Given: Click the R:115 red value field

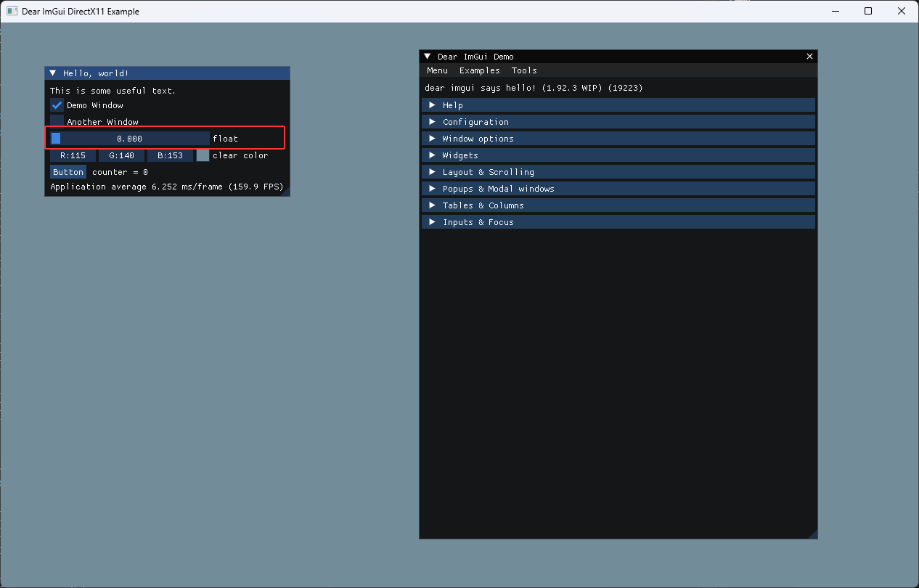Looking at the screenshot, I should pyautogui.click(x=73, y=155).
